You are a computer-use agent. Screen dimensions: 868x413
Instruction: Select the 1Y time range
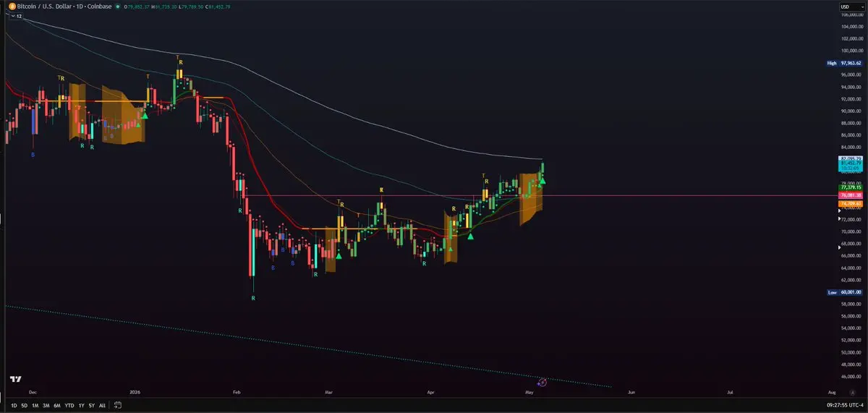pyautogui.click(x=80, y=406)
